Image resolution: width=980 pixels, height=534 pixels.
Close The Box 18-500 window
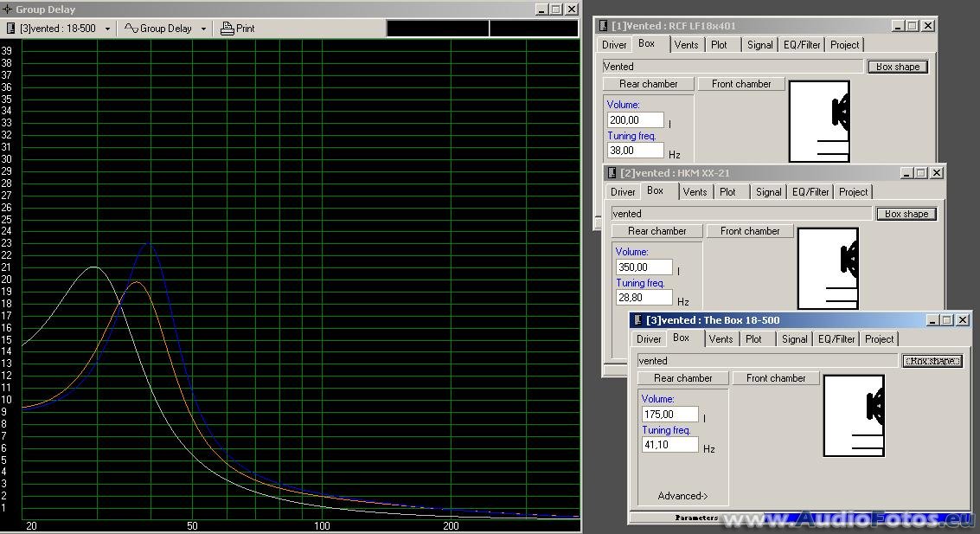(963, 320)
